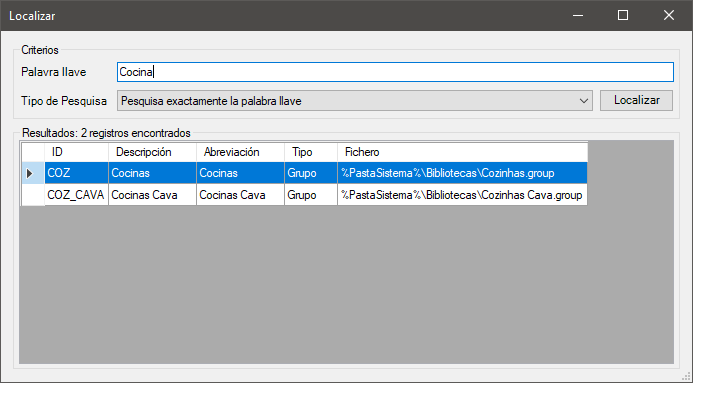Image resolution: width=706 pixels, height=393 pixels.
Task: Click the Fichero column header
Action: [x=462, y=152]
